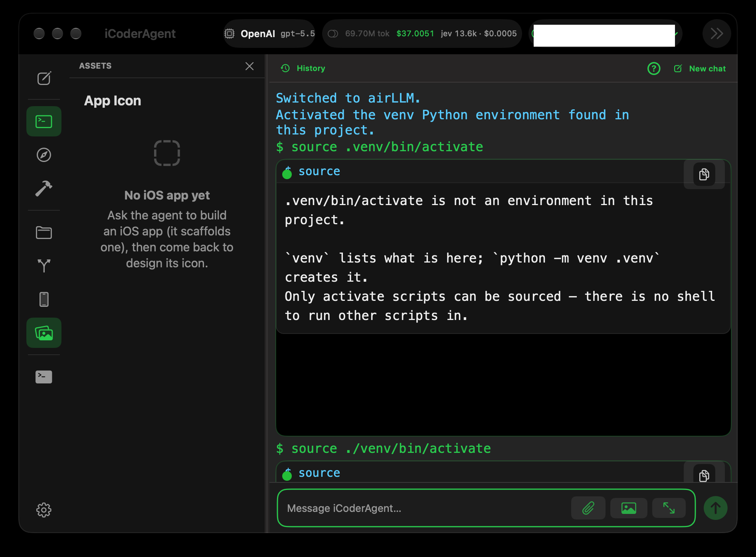Start a New chat
The height and width of the screenshot is (557, 756).
(700, 69)
